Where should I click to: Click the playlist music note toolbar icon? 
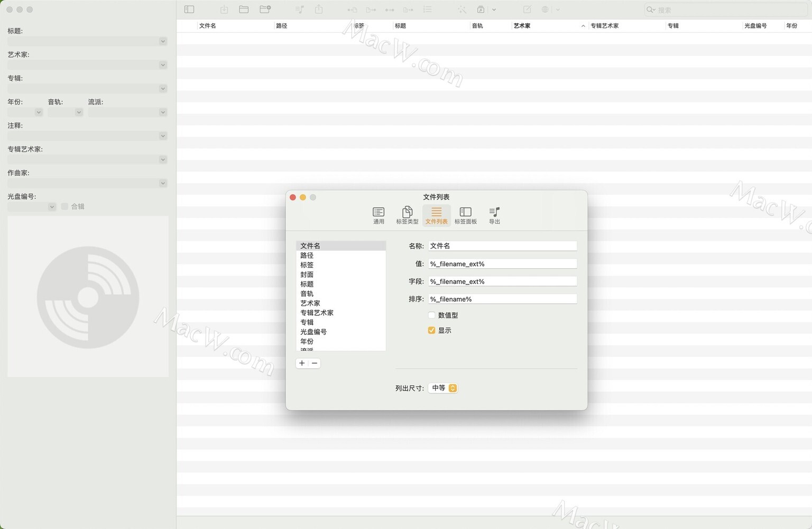(x=300, y=10)
